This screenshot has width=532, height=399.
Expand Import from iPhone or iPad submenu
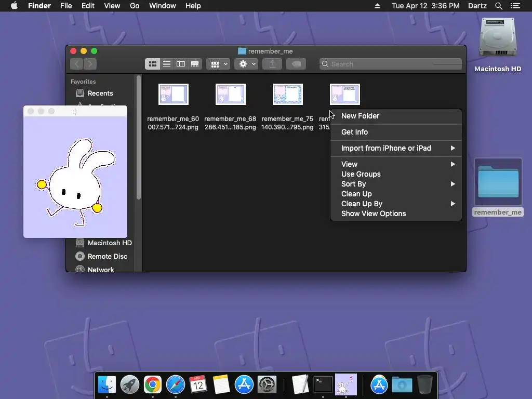click(396, 148)
